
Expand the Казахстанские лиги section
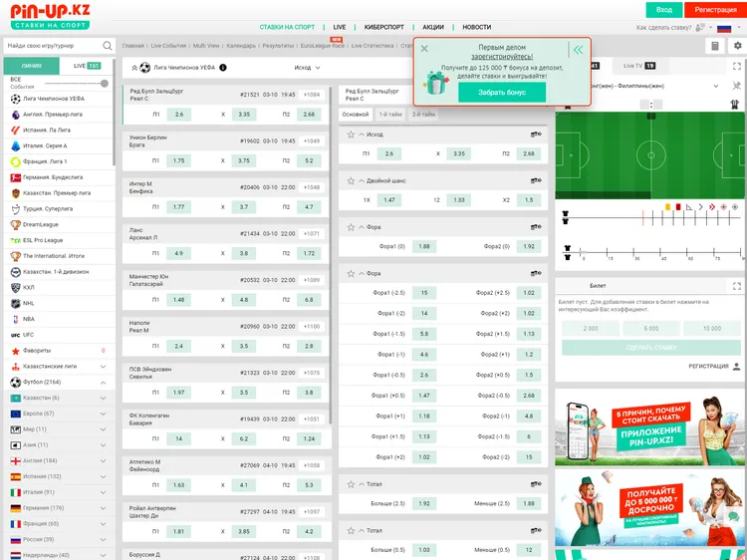(x=104, y=366)
